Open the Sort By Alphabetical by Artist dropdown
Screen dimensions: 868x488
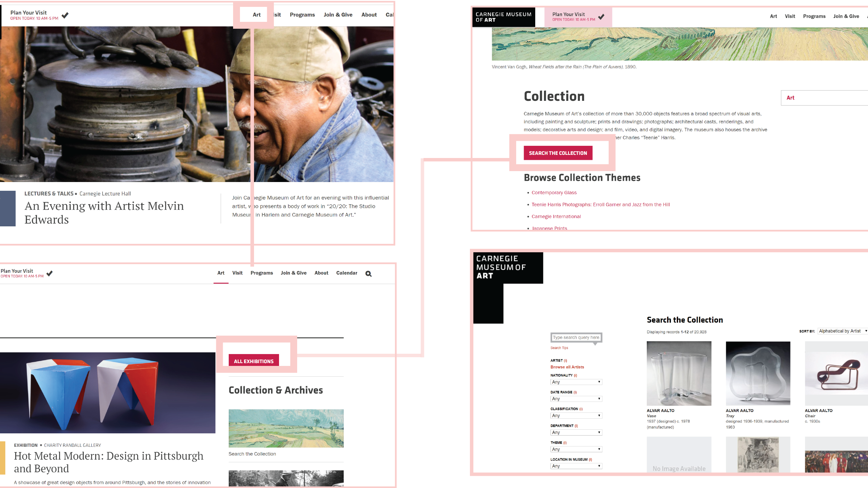point(842,331)
